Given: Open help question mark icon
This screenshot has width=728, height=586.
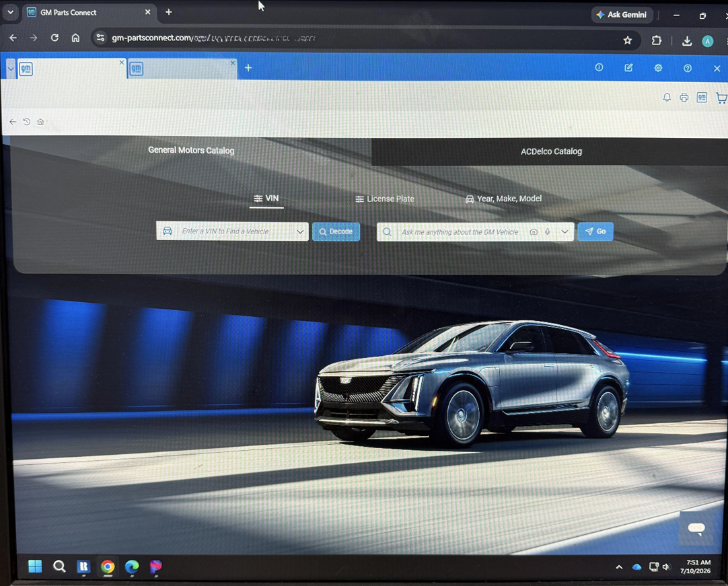Looking at the screenshot, I should pos(688,68).
